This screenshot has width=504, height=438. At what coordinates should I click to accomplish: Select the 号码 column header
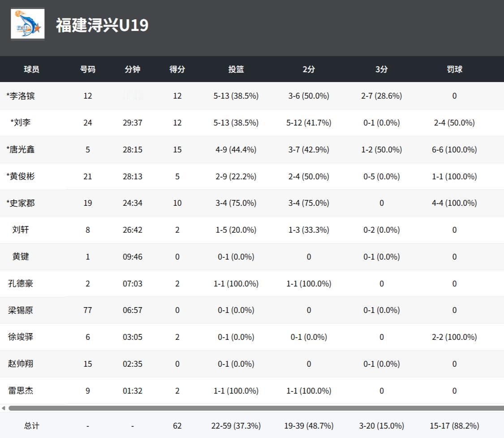(x=88, y=69)
